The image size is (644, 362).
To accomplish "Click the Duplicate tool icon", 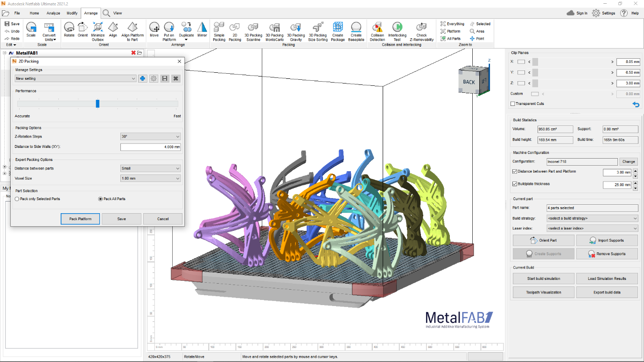I will (x=187, y=27).
